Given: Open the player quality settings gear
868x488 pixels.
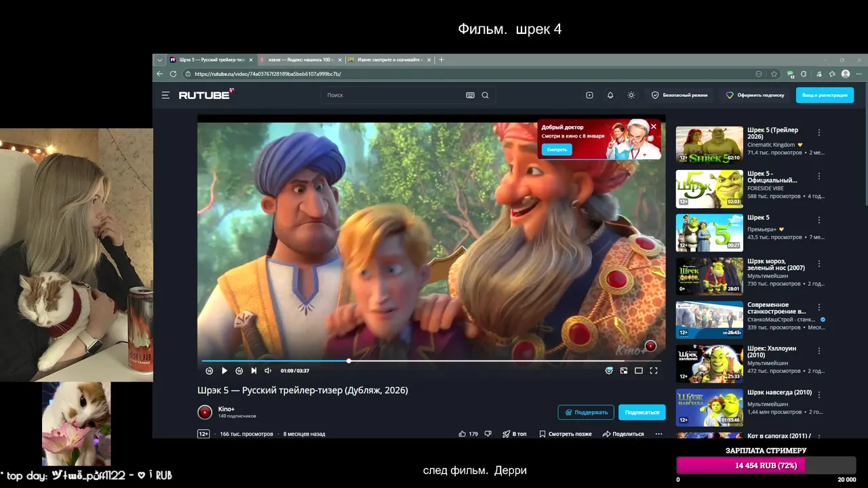Looking at the screenshot, I should tap(609, 371).
